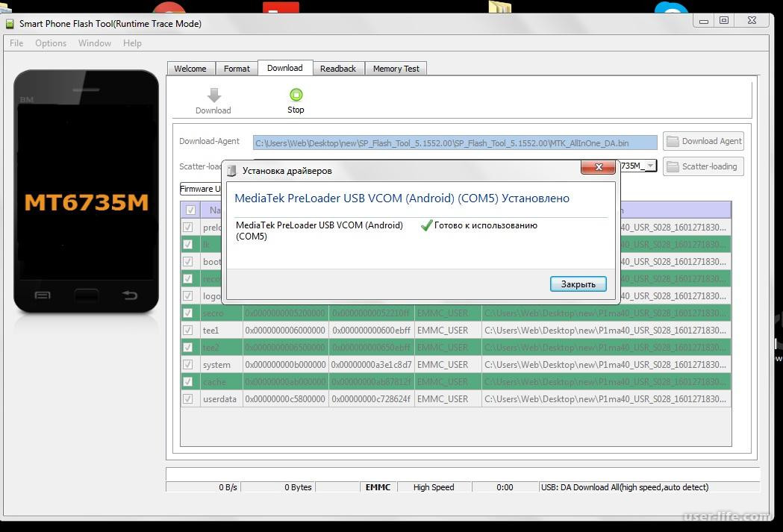Click the green checkmark in driver dialog
This screenshot has height=532, width=783.
(x=426, y=225)
